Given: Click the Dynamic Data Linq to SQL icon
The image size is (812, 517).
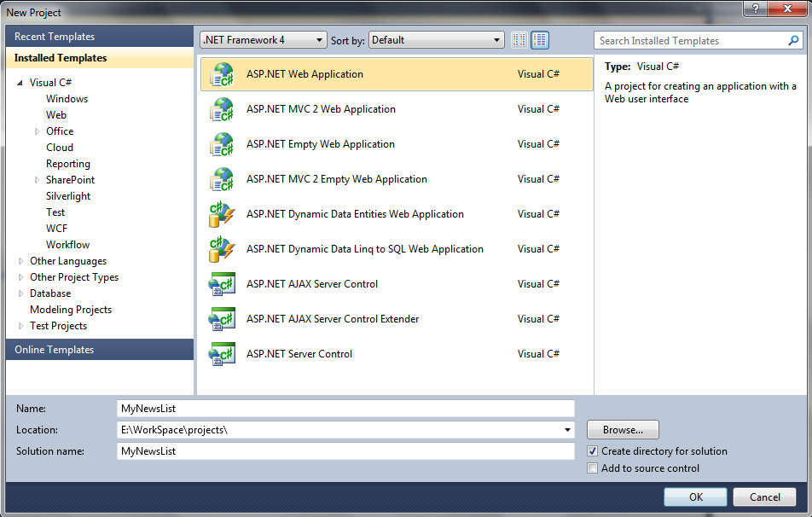Looking at the screenshot, I should click(x=222, y=249).
